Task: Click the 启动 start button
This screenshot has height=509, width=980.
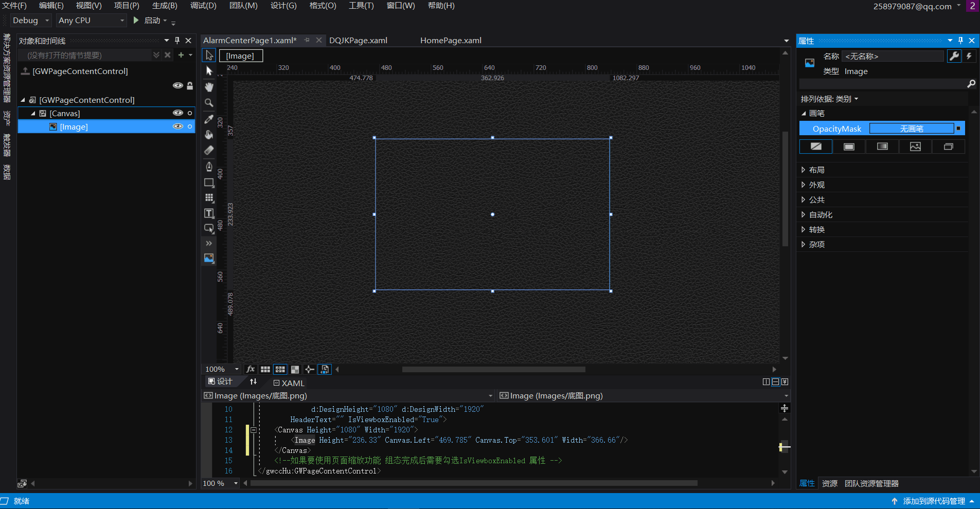Action: 150,21
